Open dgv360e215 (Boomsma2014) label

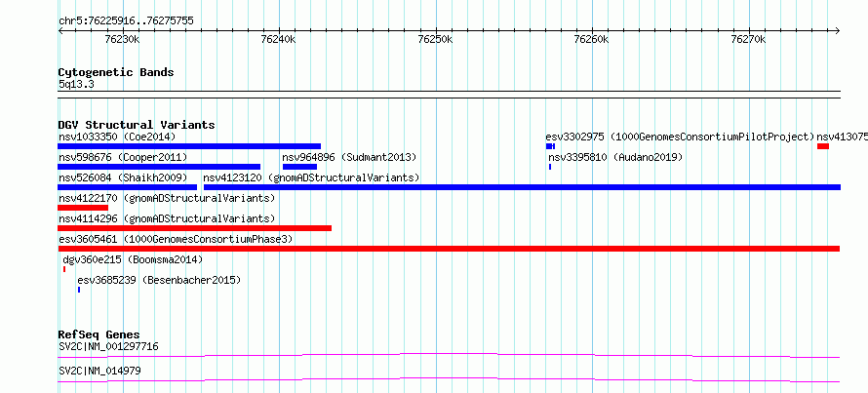tap(133, 259)
